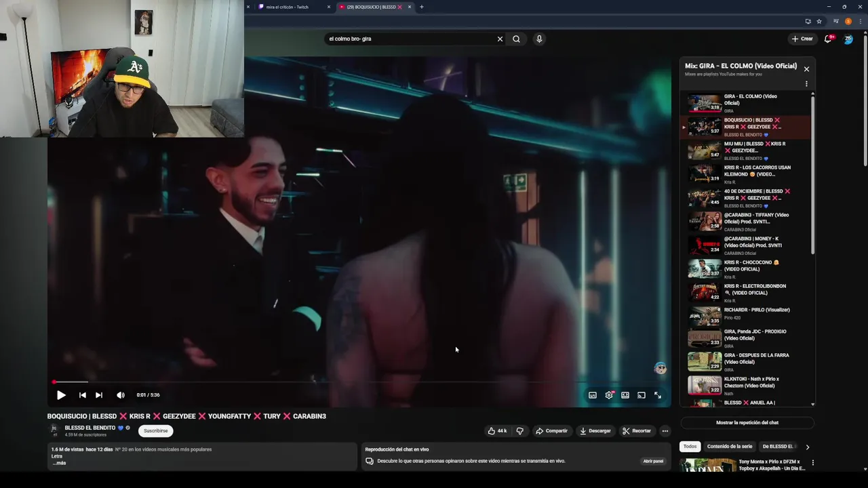The image size is (868, 488).
Task: Play 40 DE DICIEMBRE playlist item
Action: (x=746, y=198)
